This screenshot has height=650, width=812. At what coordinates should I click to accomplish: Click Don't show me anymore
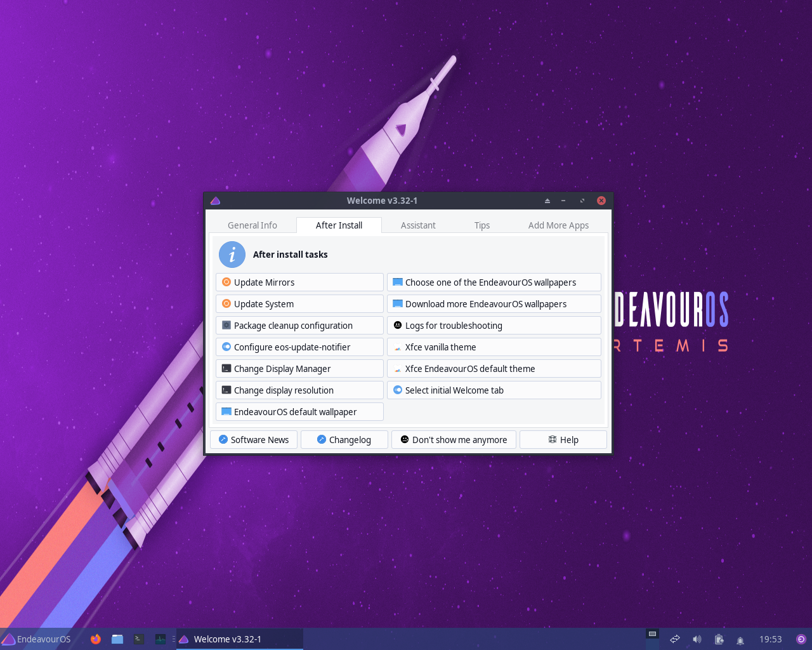point(454,440)
